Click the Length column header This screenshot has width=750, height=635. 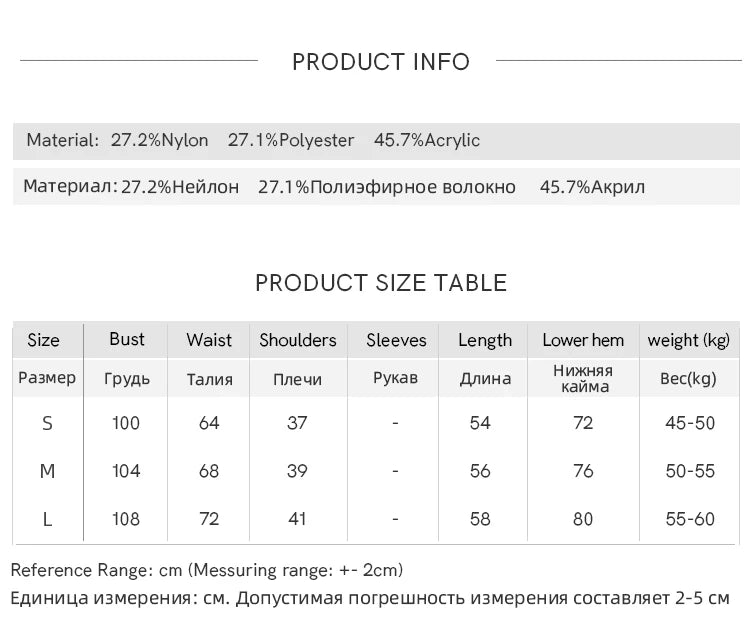(x=485, y=340)
